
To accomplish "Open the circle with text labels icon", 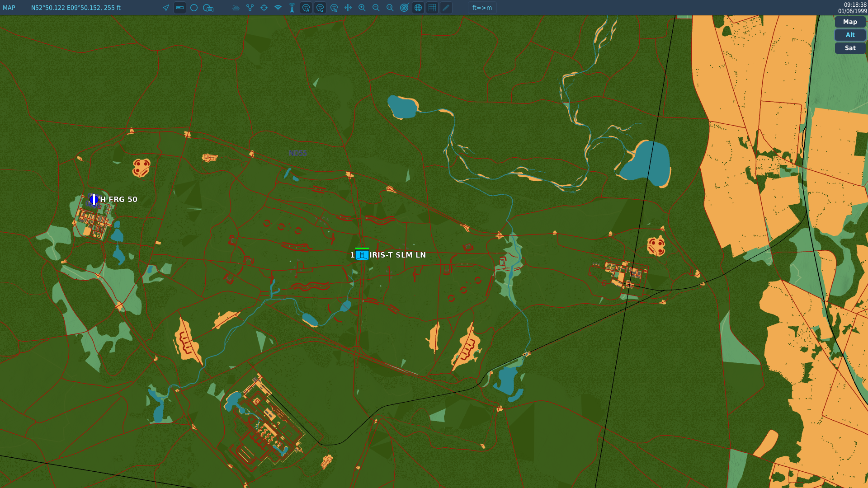I will (x=208, y=8).
